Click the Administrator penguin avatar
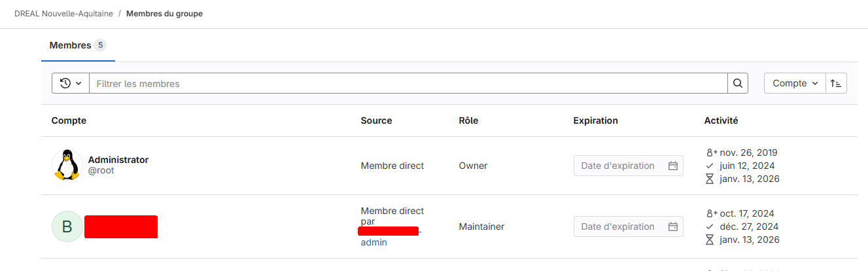The height and width of the screenshot is (271, 868). pyautogui.click(x=67, y=165)
